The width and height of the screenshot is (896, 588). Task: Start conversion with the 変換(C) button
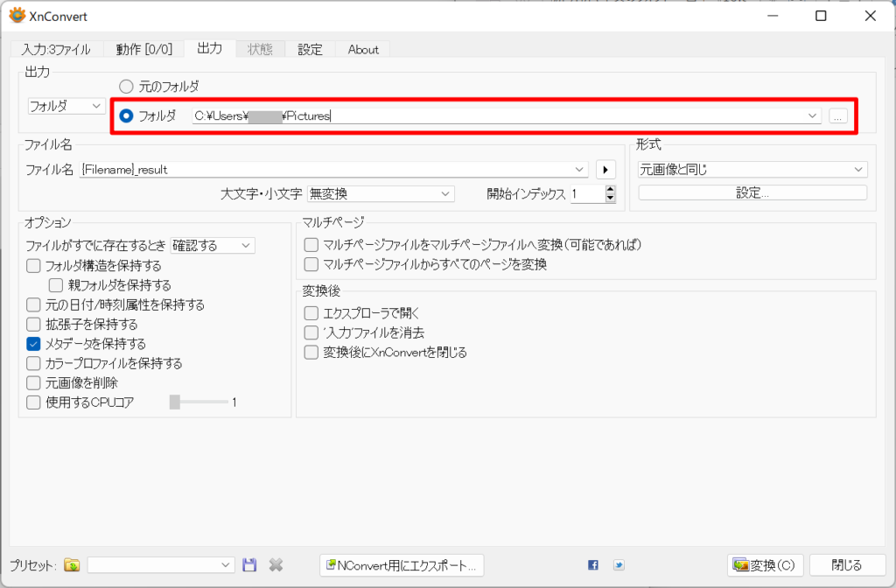(x=766, y=564)
